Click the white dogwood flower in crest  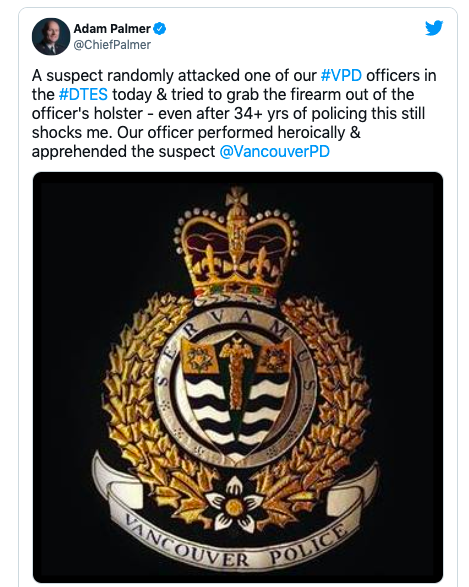pyautogui.click(x=235, y=505)
